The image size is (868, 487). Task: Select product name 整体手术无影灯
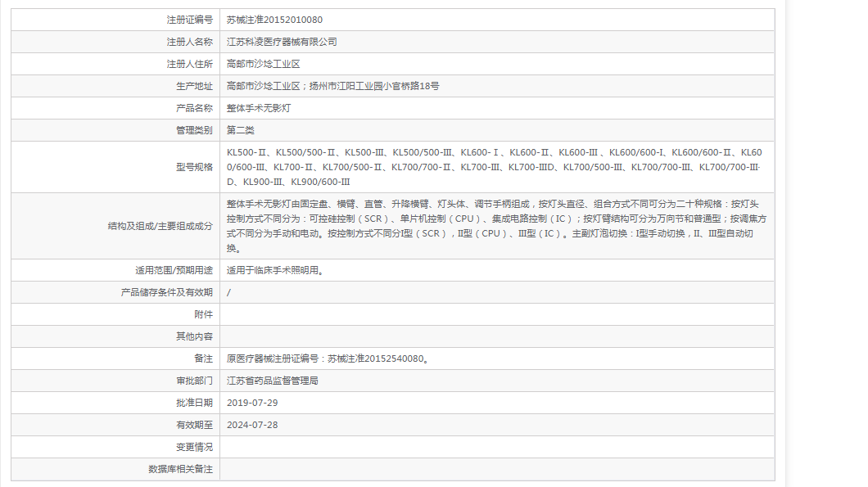point(259,109)
